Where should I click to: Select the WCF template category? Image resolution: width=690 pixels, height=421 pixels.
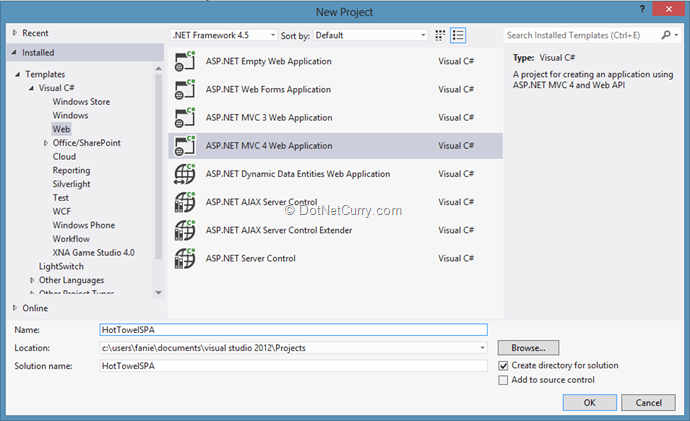(62, 211)
